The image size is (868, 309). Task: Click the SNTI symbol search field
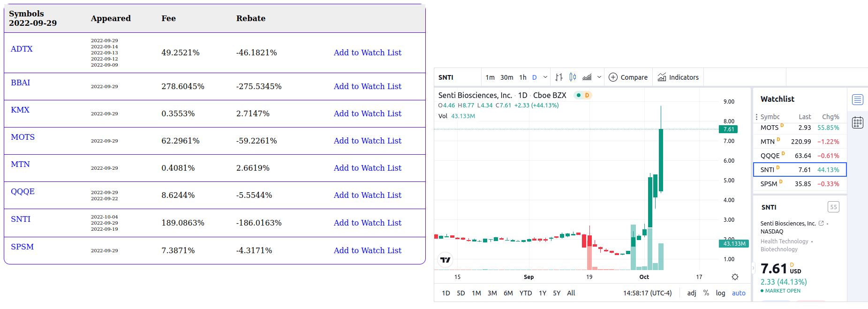[457, 77]
